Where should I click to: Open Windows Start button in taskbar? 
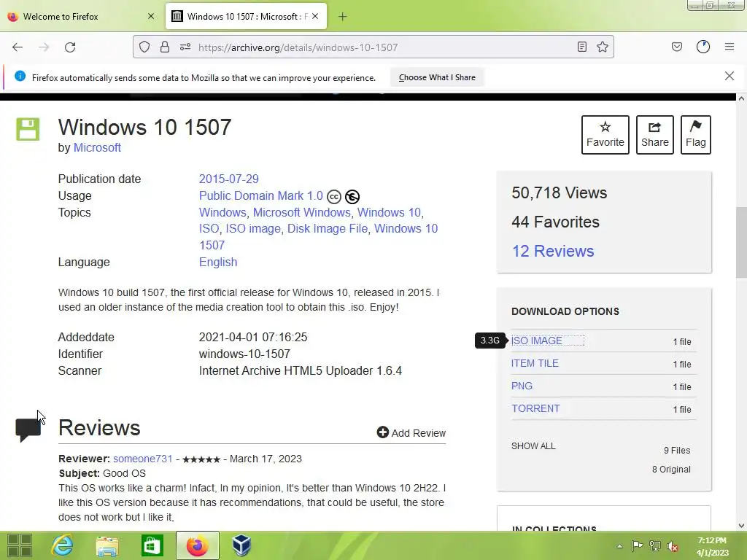(x=20, y=545)
